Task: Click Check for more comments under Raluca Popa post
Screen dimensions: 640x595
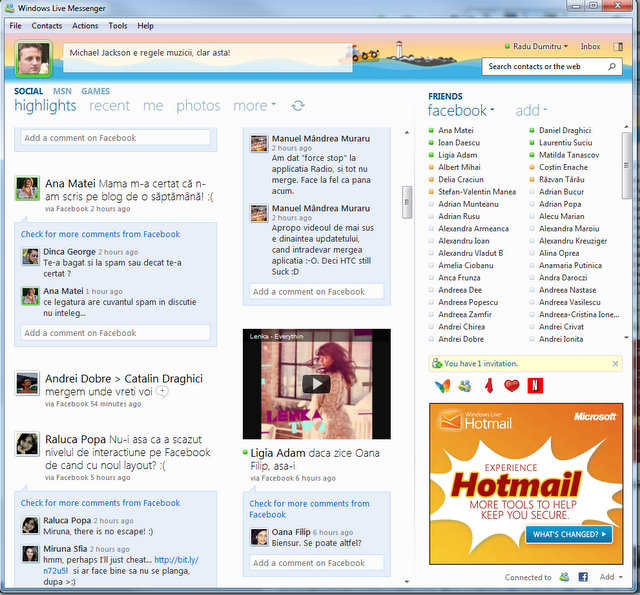Action: (100, 503)
